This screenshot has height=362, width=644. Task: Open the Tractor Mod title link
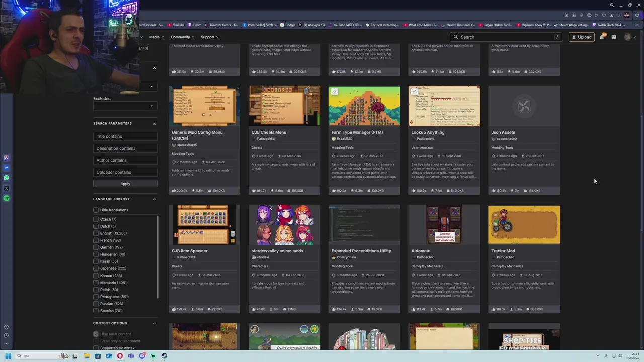(x=503, y=251)
